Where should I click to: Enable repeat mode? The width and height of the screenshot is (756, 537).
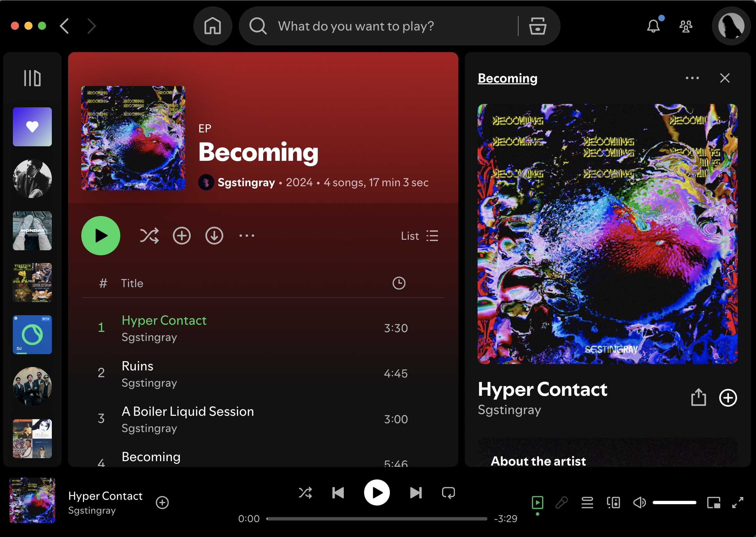tap(448, 493)
